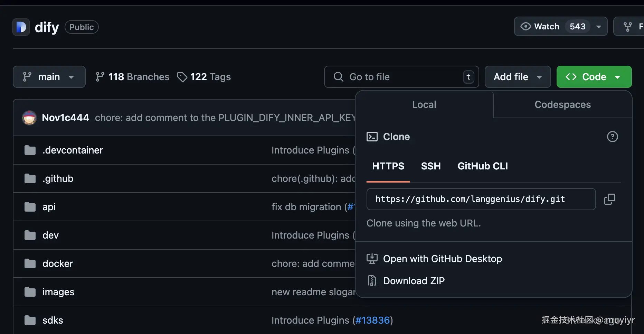Collapse the green Code dropdown
Screen dimensions: 644x334
pyautogui.click(x=594, y=77)
